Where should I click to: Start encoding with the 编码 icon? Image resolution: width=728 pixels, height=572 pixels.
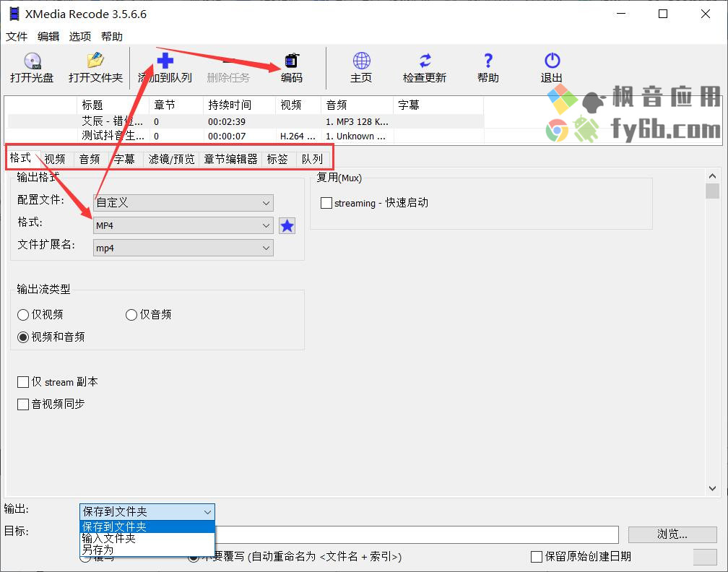click(x=292, y=61)
